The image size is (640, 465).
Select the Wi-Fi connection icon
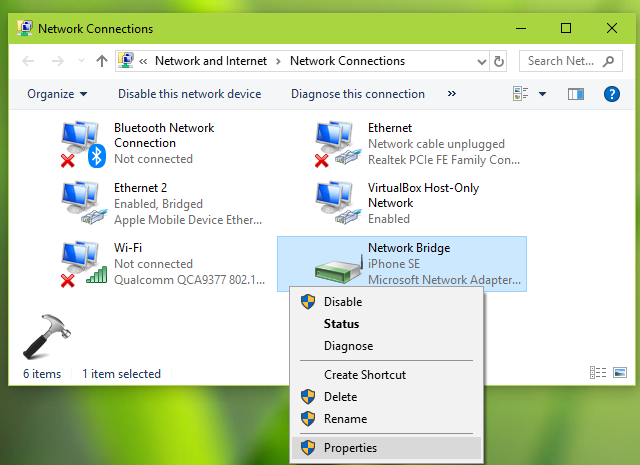tap(82, 263)
